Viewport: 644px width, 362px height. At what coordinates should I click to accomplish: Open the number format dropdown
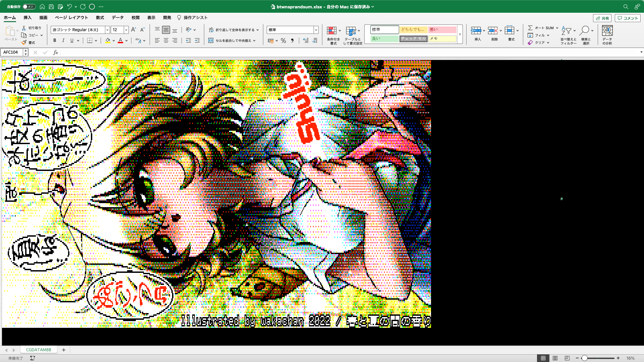316,30
